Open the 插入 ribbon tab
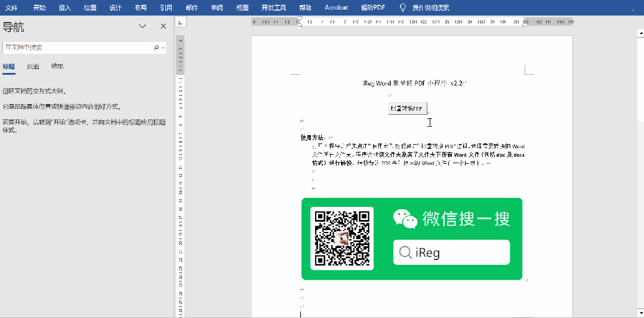The image size is (644, 318). point(65,7)
